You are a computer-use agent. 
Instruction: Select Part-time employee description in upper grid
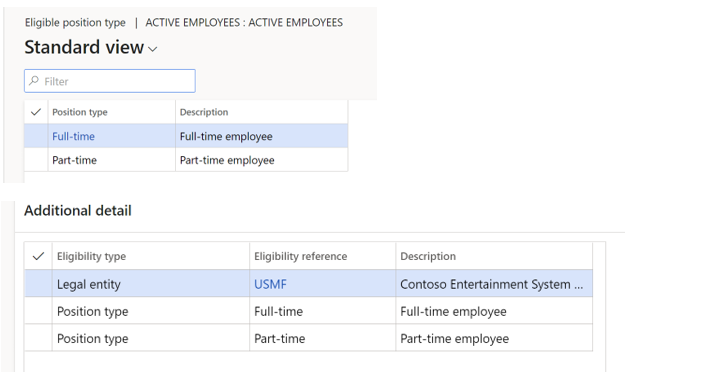click(x=261, y=160)
